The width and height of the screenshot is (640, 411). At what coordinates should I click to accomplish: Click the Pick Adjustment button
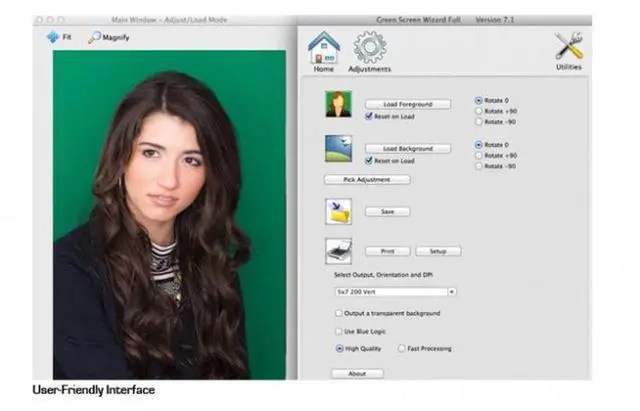pos(367,180)
